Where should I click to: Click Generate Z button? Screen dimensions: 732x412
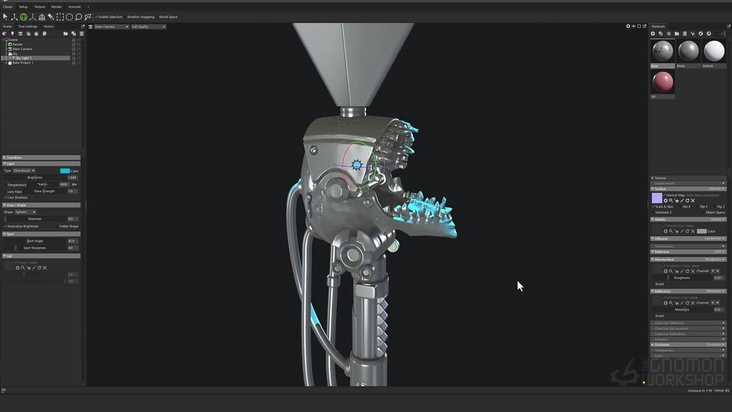pyautogui.click(x=663, y=212)
